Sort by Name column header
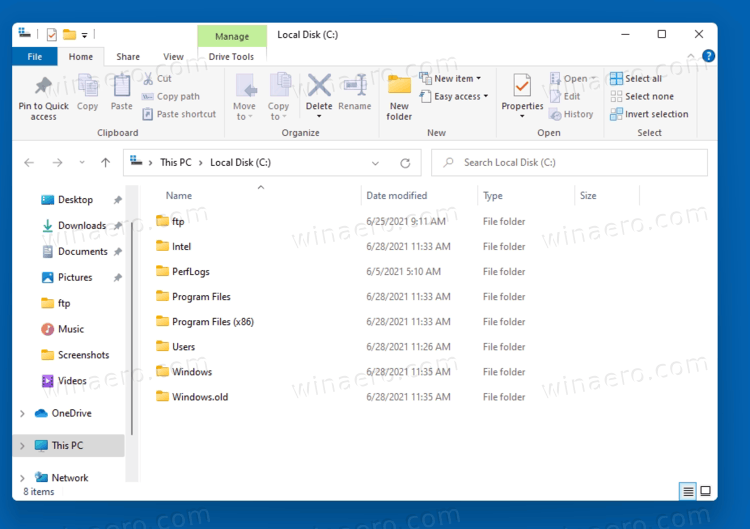This screenshot has width=750, height=529. [179, 196]
